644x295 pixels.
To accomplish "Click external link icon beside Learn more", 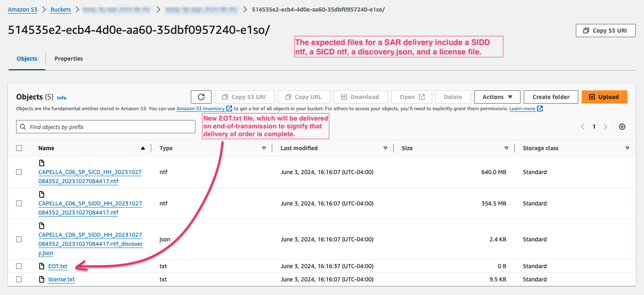I will point(540,109).
